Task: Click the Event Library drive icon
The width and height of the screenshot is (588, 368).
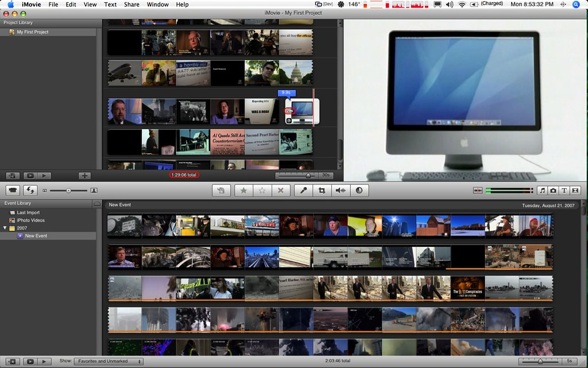Action: coord(96,203)
